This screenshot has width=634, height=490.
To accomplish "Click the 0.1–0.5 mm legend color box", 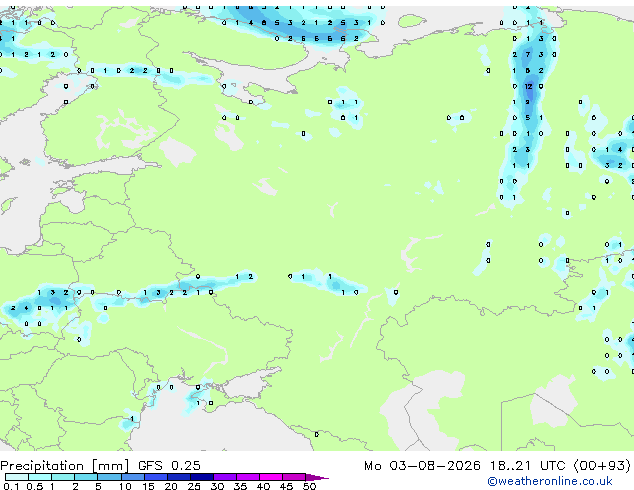I will [17, 477].
